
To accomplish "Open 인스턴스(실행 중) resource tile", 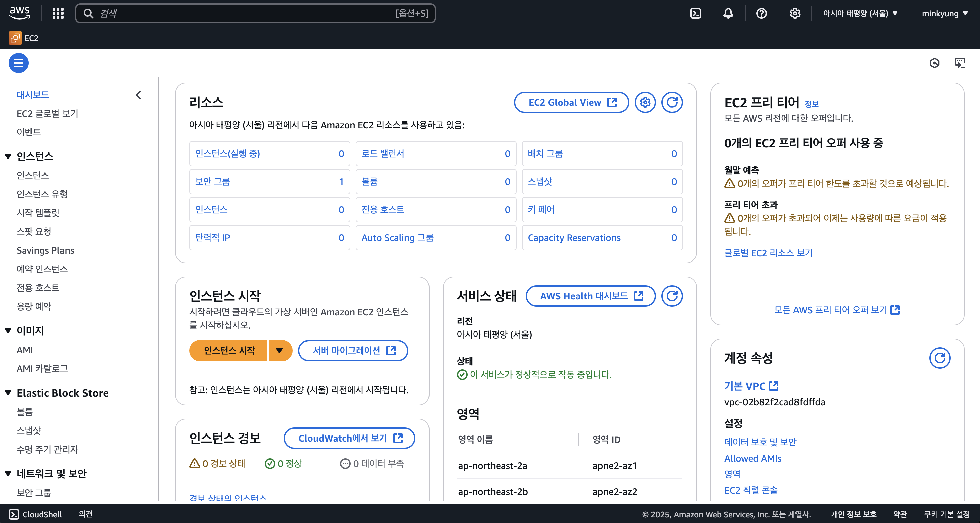I will (x=269, y=154).
